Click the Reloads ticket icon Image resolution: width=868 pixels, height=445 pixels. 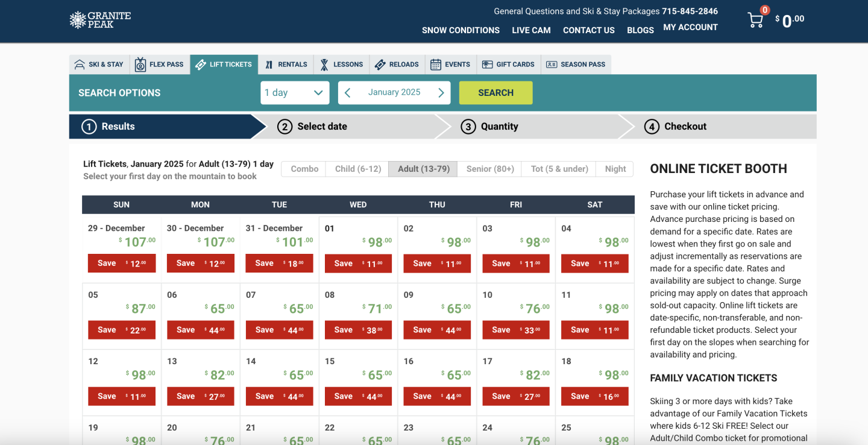380,65
